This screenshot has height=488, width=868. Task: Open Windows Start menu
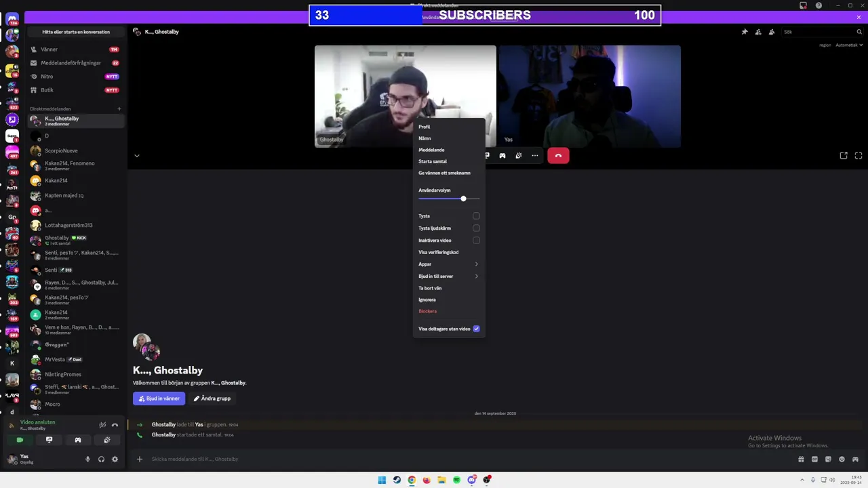[382, 480]
